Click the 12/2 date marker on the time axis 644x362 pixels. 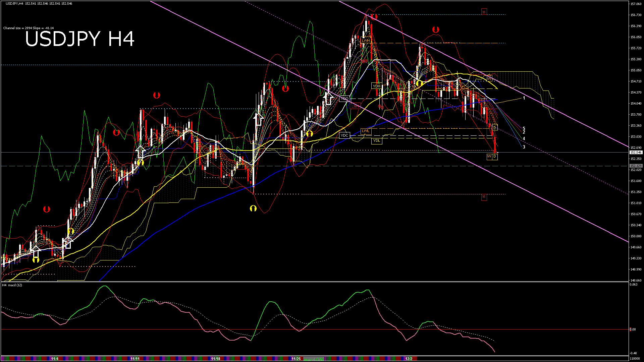click(x=409, y=359)
